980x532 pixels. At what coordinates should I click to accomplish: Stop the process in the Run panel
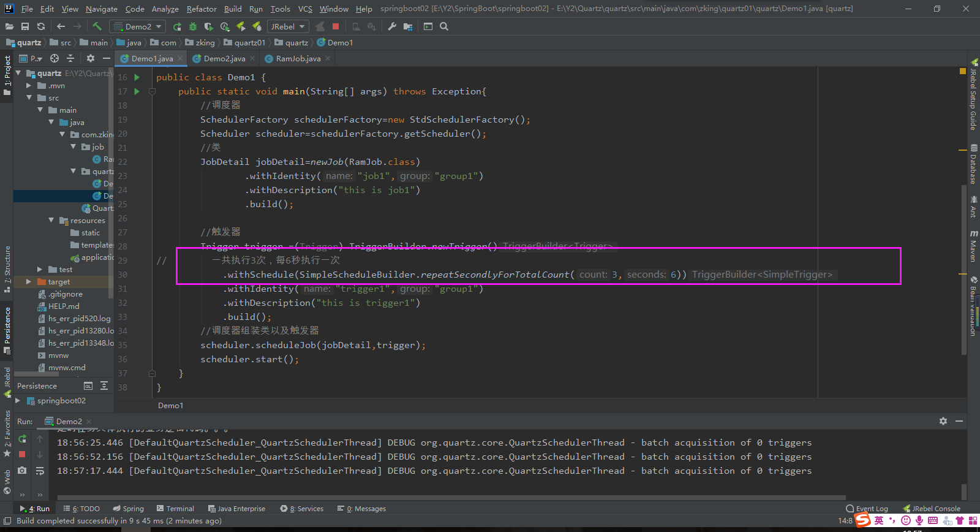tap(22, 454)
